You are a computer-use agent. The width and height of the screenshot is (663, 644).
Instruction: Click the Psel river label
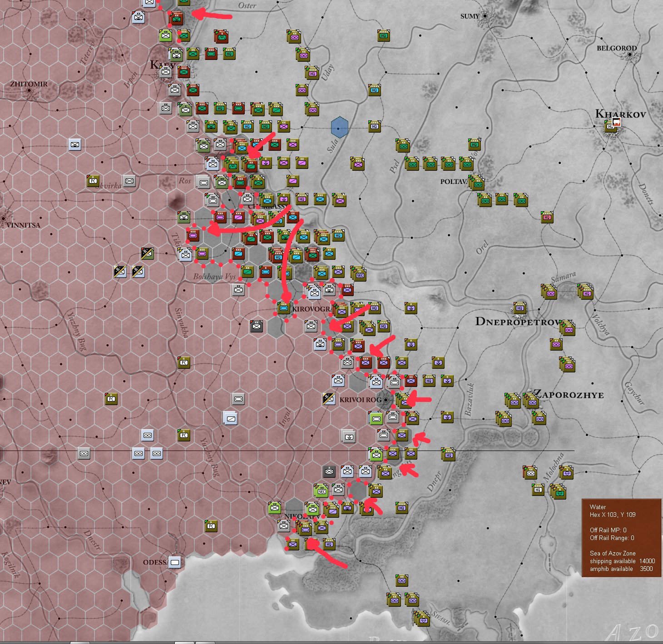[394, 166]
